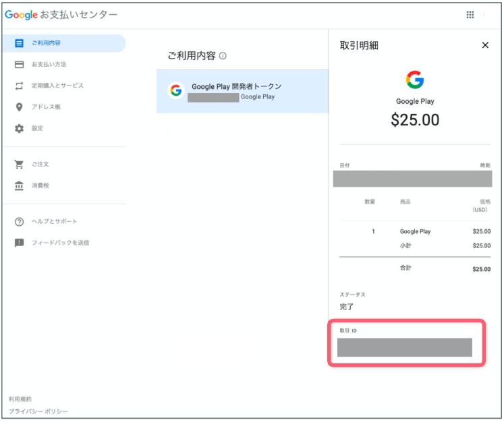Click the info icon beside ご利用内容 heading
The width and height of the screenshot is (504, 422).
click(x=223, y=56)
